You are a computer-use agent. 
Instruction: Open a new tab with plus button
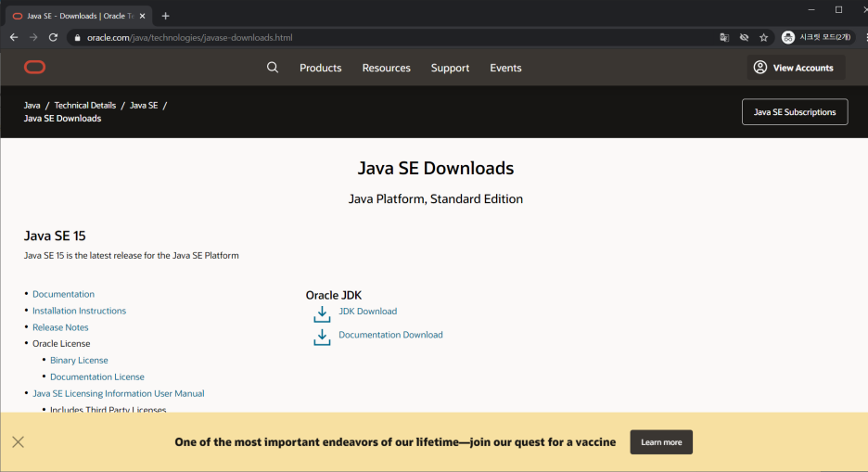coord(165,16)
